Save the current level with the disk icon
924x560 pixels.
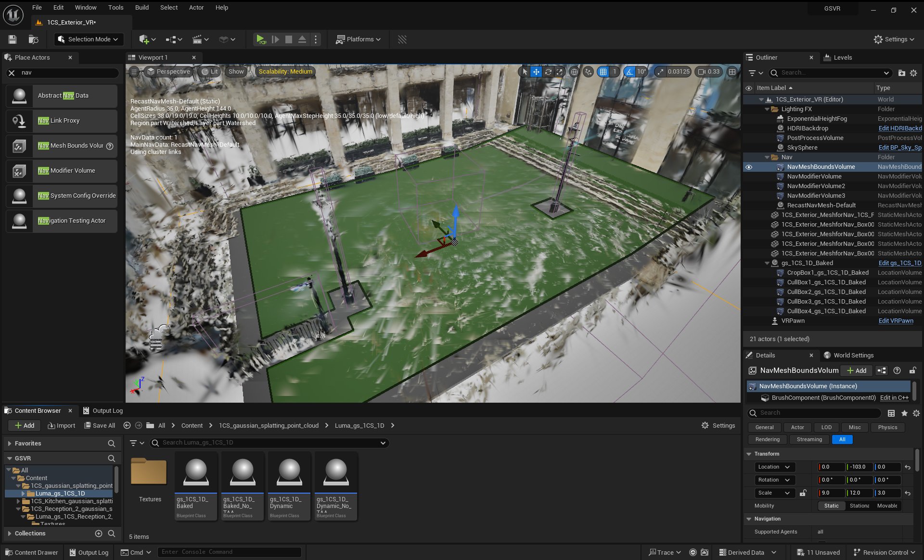tap(13, 39)
